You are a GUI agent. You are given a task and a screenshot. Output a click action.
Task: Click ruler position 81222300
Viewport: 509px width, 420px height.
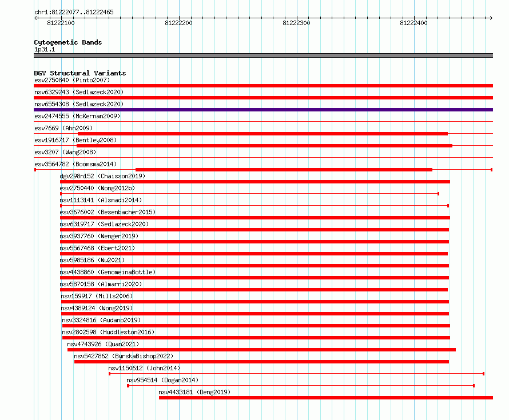click(296, 23)
